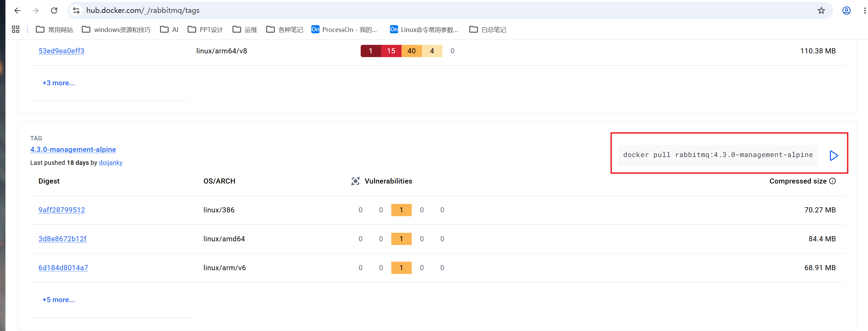Click the Compressed size info icon
This screenshot has width=868, height=331.
click(x=833, y=181)
